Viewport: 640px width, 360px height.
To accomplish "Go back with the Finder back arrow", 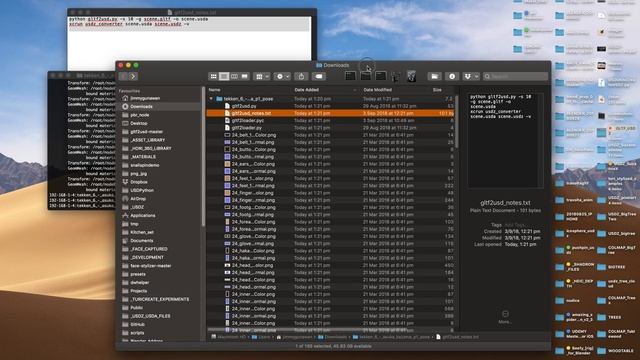I will click(123, 76).
